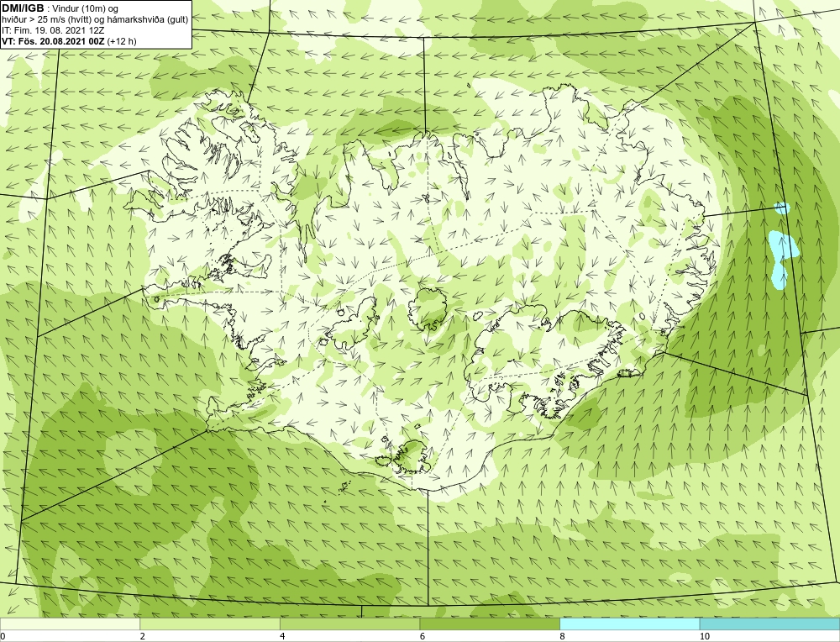Click the Vestmannaeyjar islands off the south coast
This screenshot has height=642, width=840.
(x=343, y=487)
